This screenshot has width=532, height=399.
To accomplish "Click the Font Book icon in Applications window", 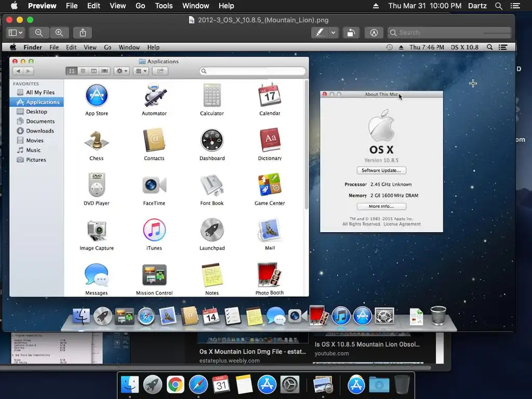I will pyautogui.click(x=212, y=185).
